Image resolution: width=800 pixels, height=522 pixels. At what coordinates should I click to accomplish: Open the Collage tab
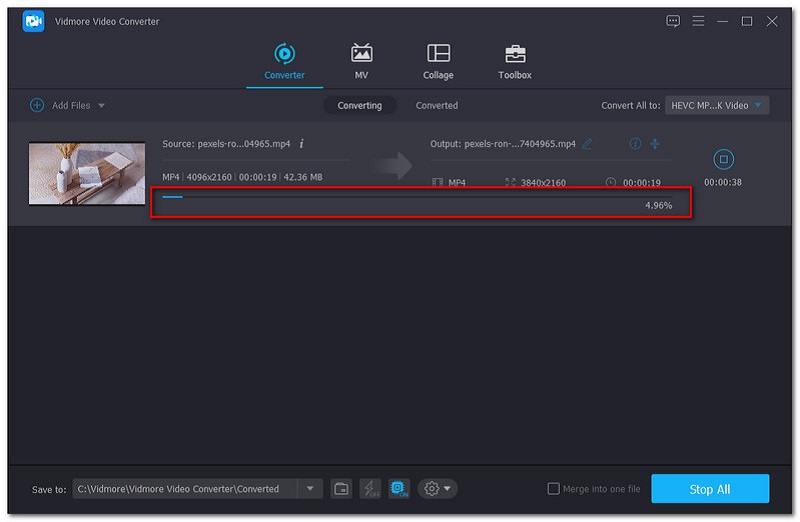438,61
